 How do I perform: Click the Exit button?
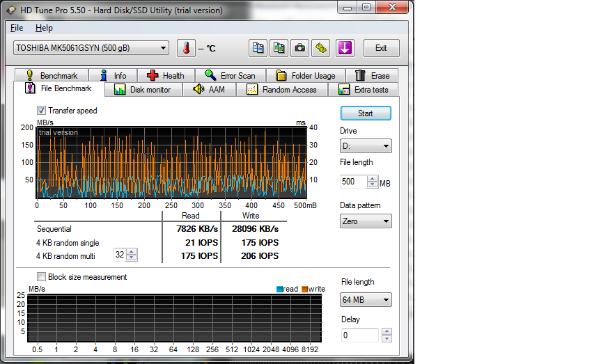pyautogui.click(x=381, y=48)
